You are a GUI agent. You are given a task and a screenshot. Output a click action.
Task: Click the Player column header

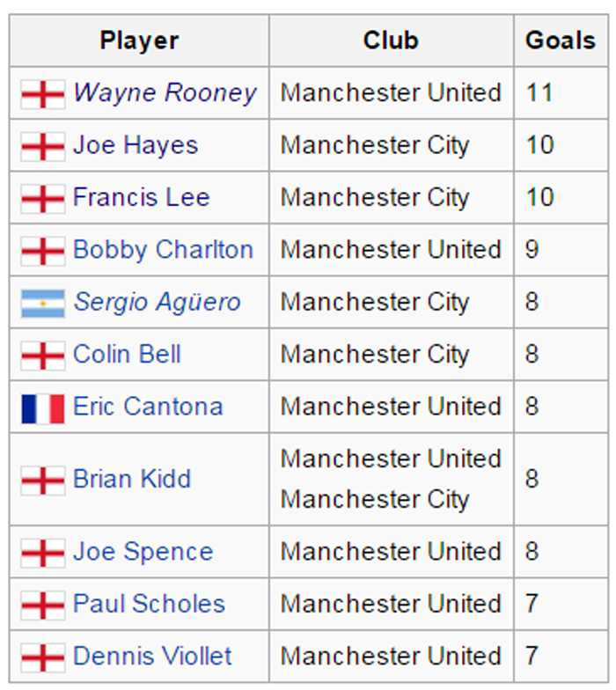(x=139, y=40)
